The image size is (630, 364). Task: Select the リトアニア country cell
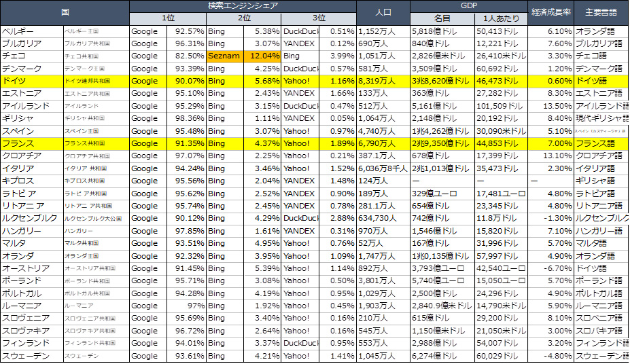coord(32,206)
